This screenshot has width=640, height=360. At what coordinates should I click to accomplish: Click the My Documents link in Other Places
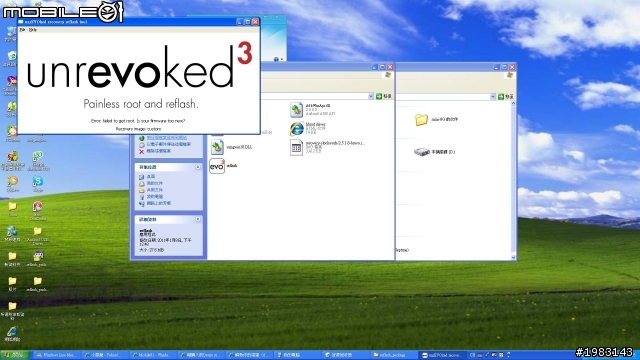155,183
